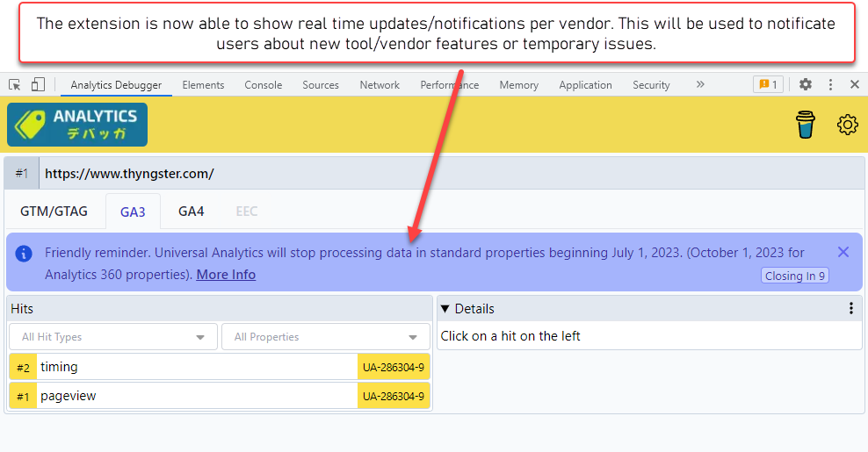
Task: Open the coffee cup donate icon
Action: coord(805,125)
